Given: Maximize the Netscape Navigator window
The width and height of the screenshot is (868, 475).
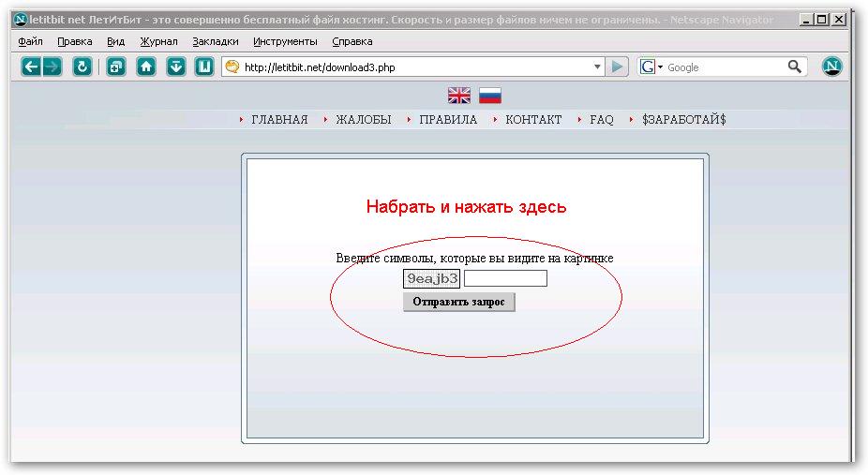Looking at the screenshot, I should [823, 20].
